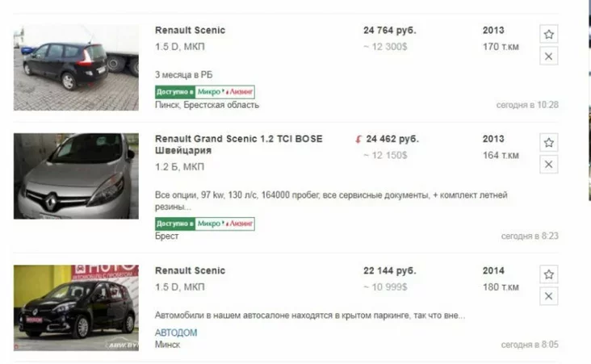591x364 pixels.
Task: Open the silver Renault Grand Scenic photo
Action: click(76, 176)
